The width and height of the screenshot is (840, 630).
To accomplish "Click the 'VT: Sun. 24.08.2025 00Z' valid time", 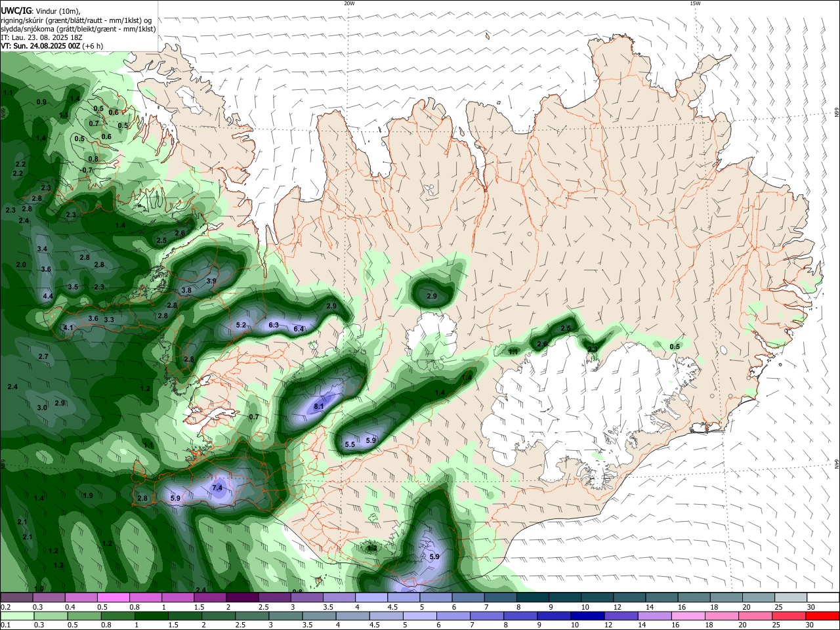I will [x=41, y=46].
